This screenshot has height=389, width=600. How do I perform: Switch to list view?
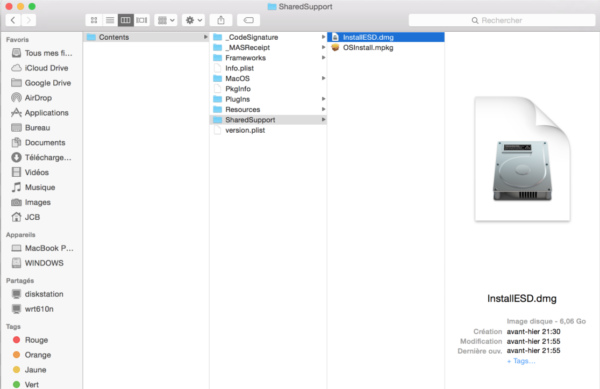click(x=110, y=20)
